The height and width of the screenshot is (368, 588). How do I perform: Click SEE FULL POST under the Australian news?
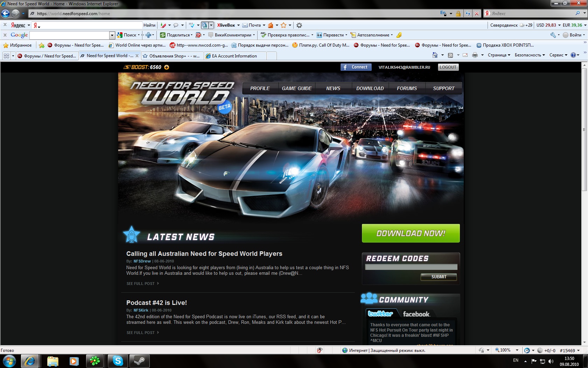point(143,284)
